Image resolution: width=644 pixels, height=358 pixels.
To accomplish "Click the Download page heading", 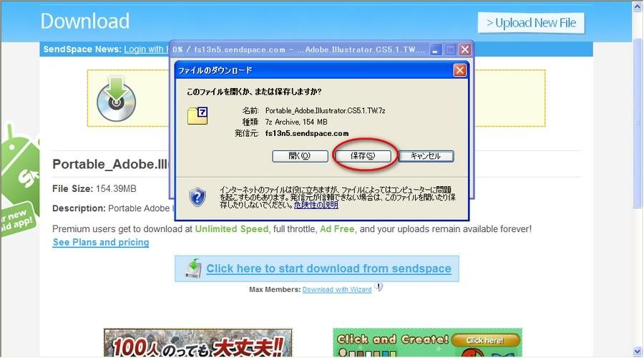I will [85, 21].
